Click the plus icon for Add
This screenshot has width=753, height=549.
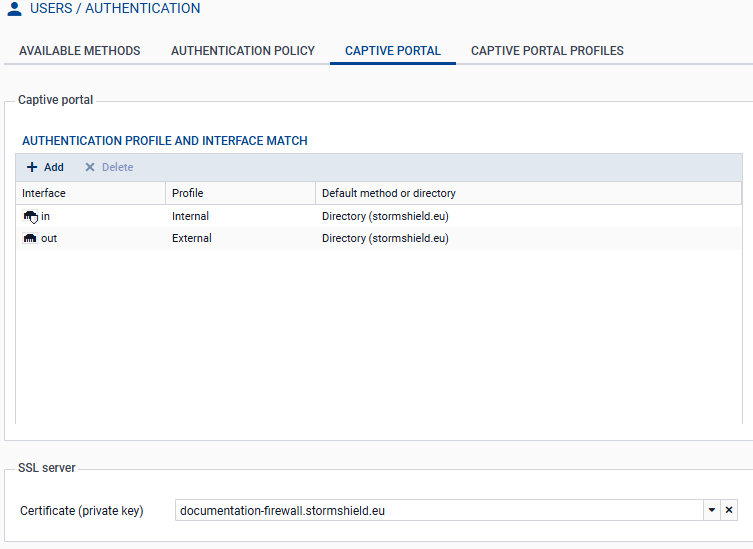[32, 167]
